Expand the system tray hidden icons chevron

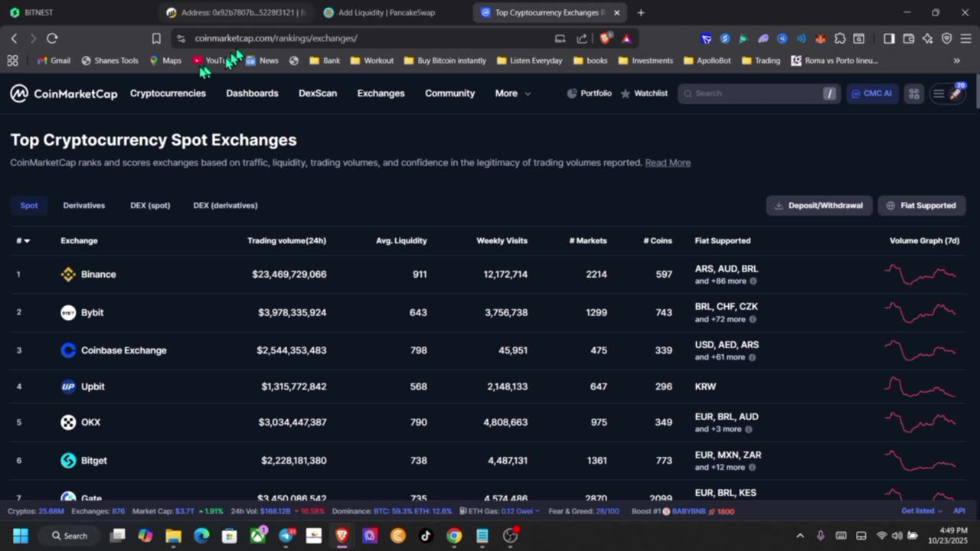tap(800, 536)
